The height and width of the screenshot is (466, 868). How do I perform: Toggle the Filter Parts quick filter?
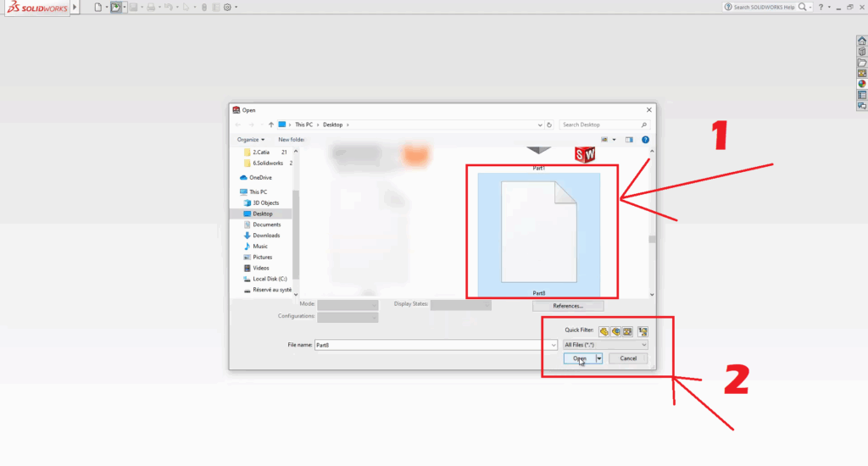[604, 331]
